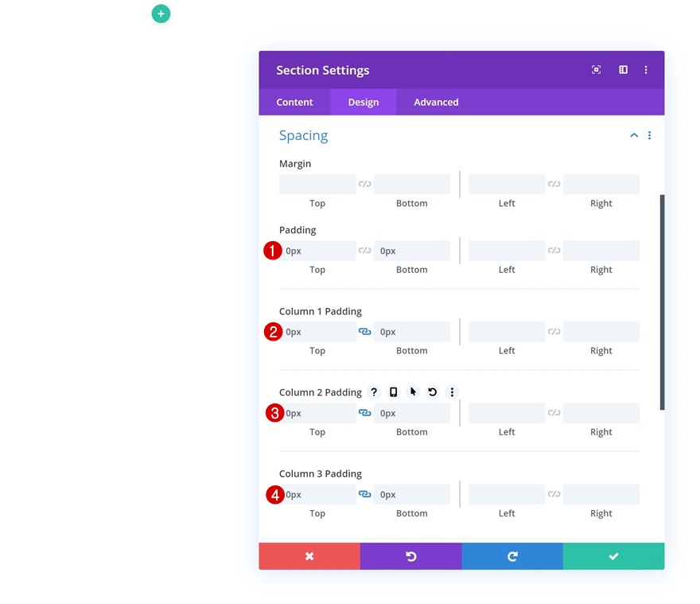Viewport: 700px width, 604px height.
Task: Click the Margin Bottom input field
Action: [411, 184]
